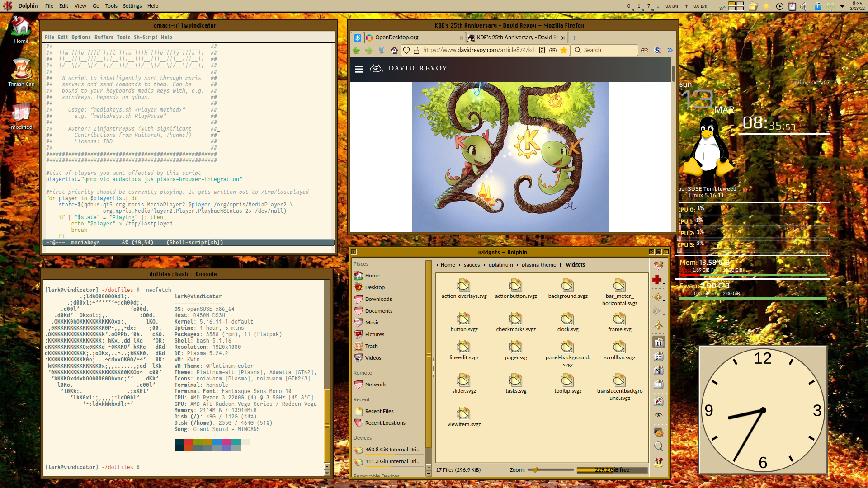Screen dimensions: 868x488
Task: Open the Create New red plus dropdown
Action: [659, 280]
